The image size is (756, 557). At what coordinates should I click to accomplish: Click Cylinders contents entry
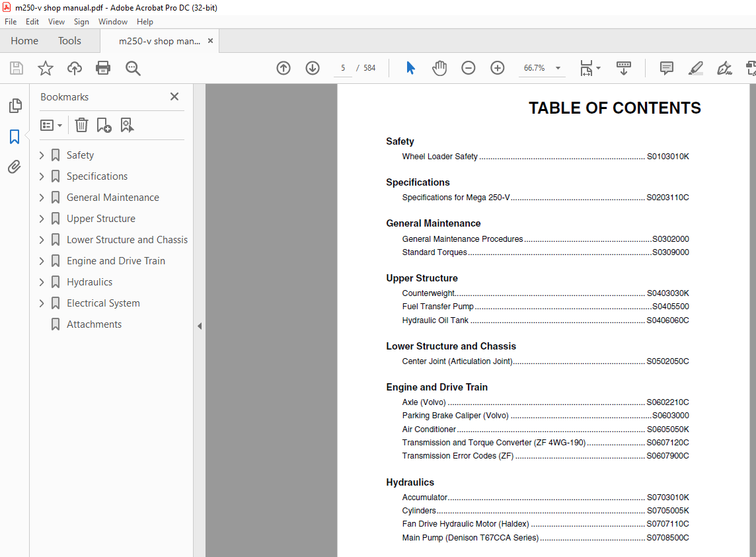tap(545, 511)
